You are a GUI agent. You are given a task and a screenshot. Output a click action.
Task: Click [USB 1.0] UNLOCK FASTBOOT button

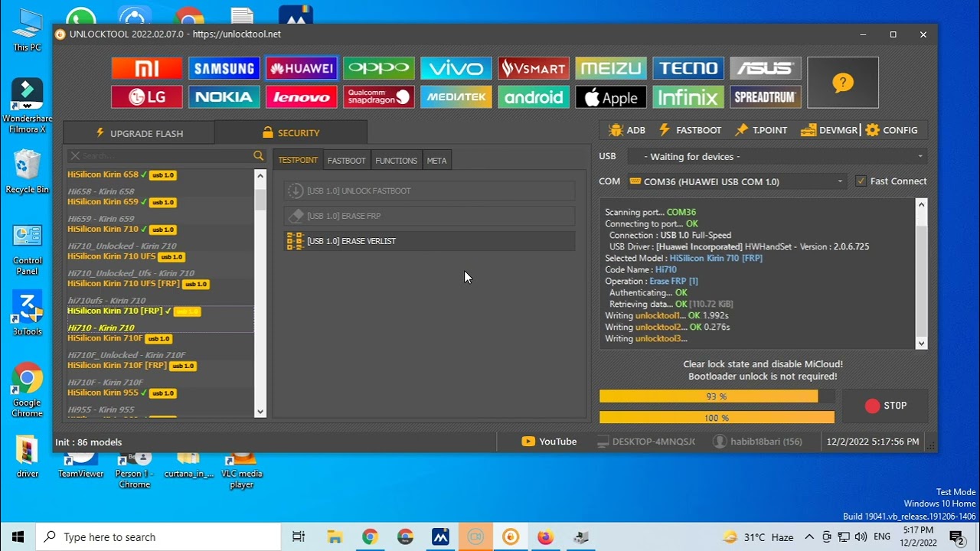click(x=430, y=191)
